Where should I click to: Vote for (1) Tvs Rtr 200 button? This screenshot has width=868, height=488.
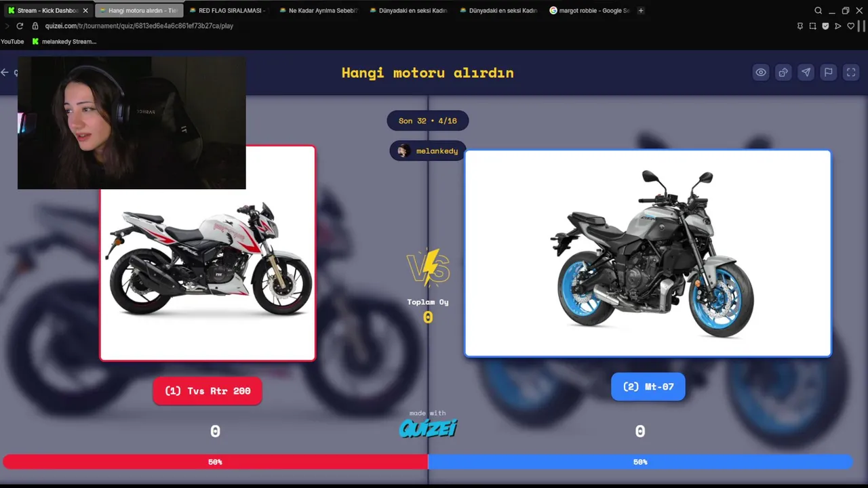[208, 391]
